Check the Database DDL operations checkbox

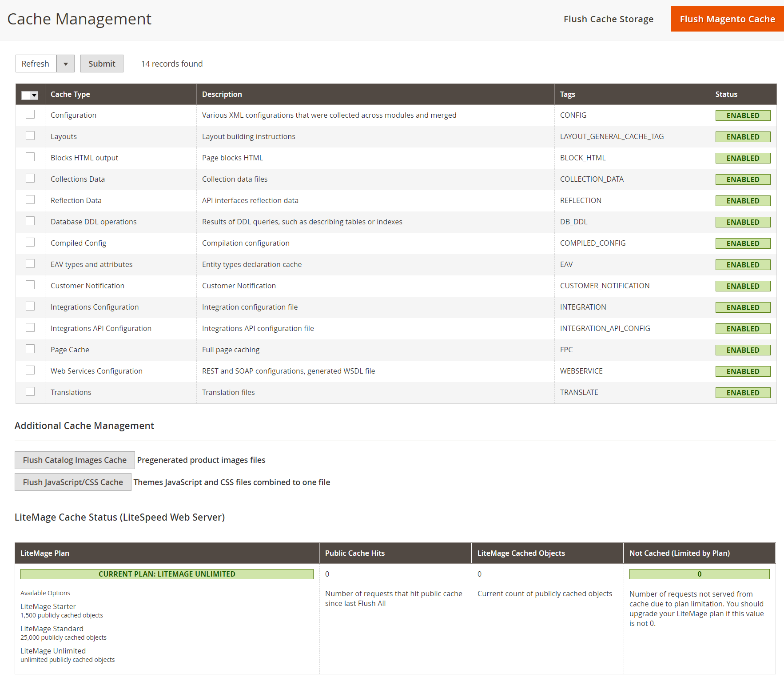pyautogui.click(x=30, y=221)
